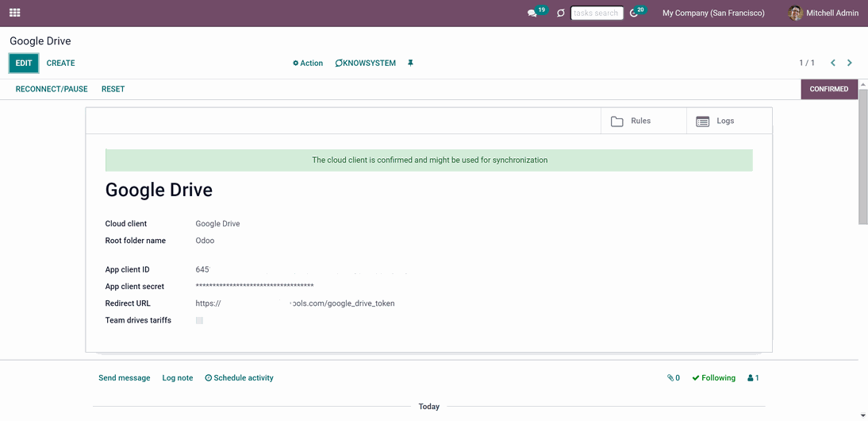Click Mitchell Admin avatar picture

coord(796,13)
